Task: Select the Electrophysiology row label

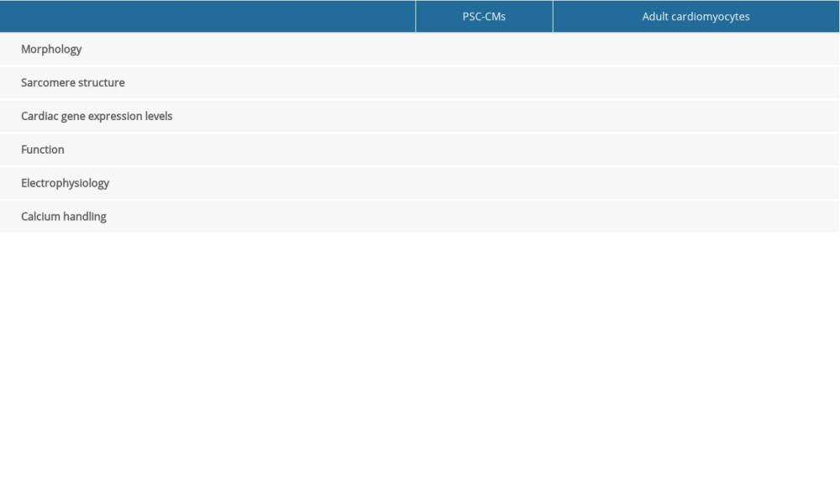Action: pyautogui.click(x=65, y=183)
